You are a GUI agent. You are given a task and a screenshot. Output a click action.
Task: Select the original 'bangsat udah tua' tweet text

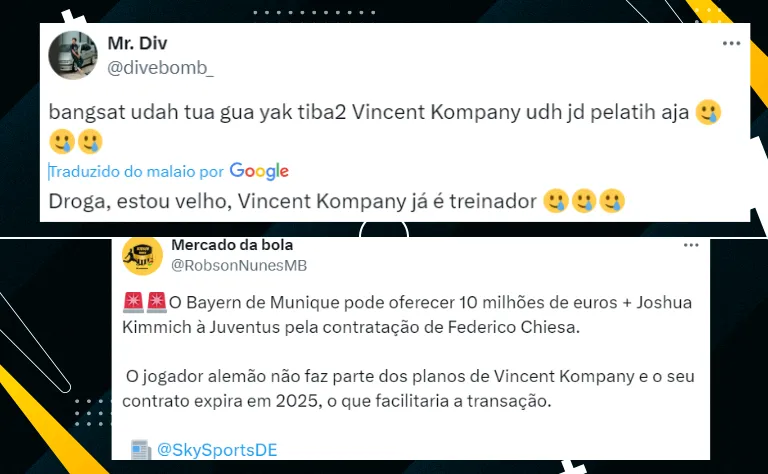click(385, 127)
